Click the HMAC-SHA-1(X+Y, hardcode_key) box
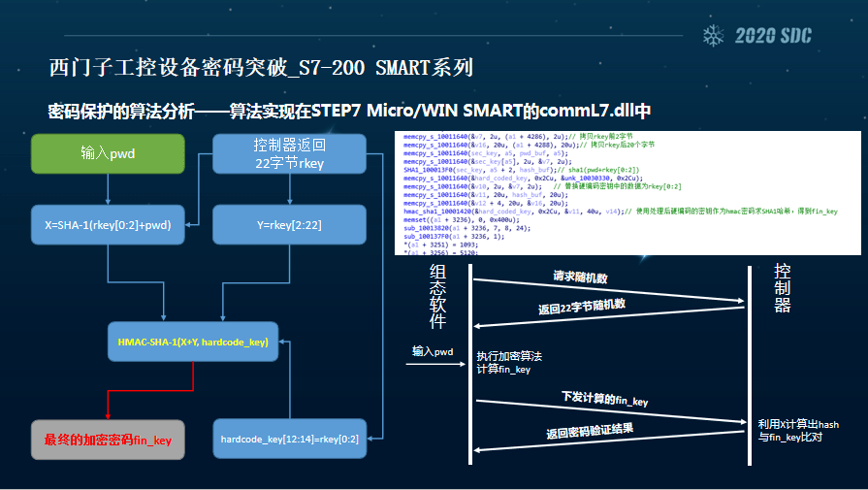Screen dimensions: 868x490 193,342
